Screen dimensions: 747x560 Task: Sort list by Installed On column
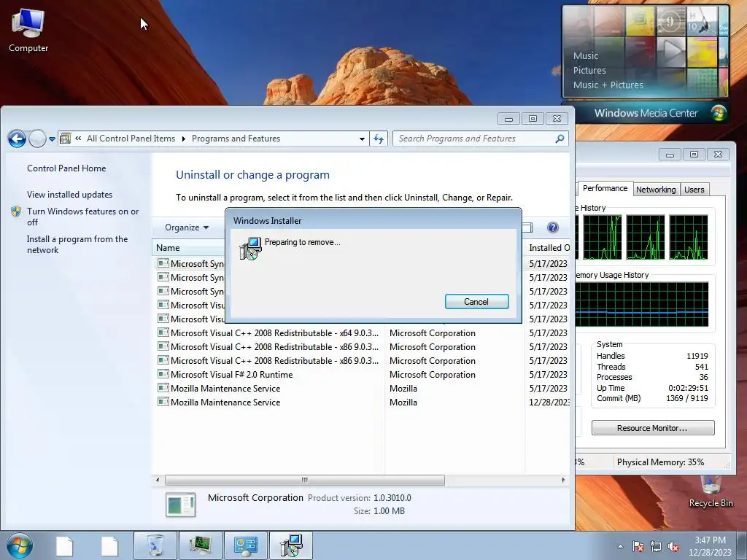pos(549,248)
